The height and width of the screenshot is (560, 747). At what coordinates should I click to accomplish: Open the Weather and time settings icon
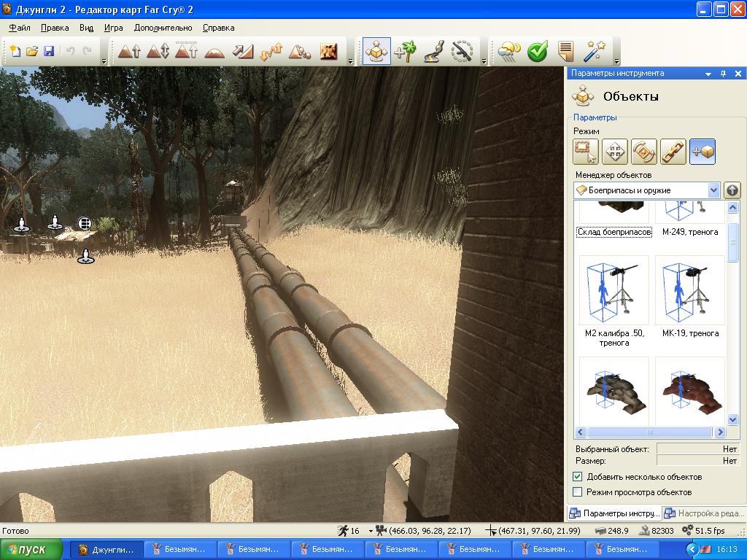(509, 51)
